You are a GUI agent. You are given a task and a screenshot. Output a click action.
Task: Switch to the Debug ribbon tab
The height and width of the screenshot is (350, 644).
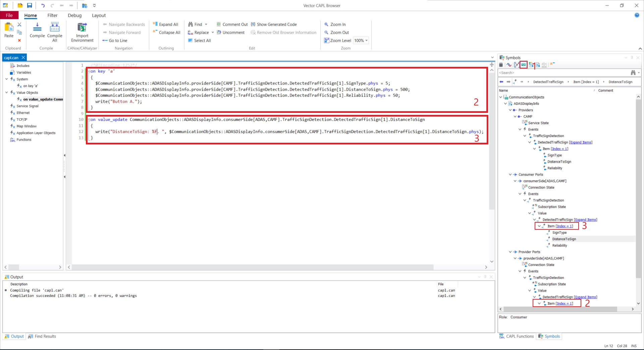click(x=74, y=15)
